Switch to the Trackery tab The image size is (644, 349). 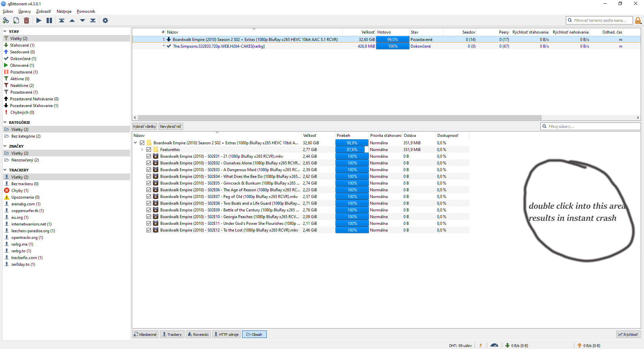[172, 335]
